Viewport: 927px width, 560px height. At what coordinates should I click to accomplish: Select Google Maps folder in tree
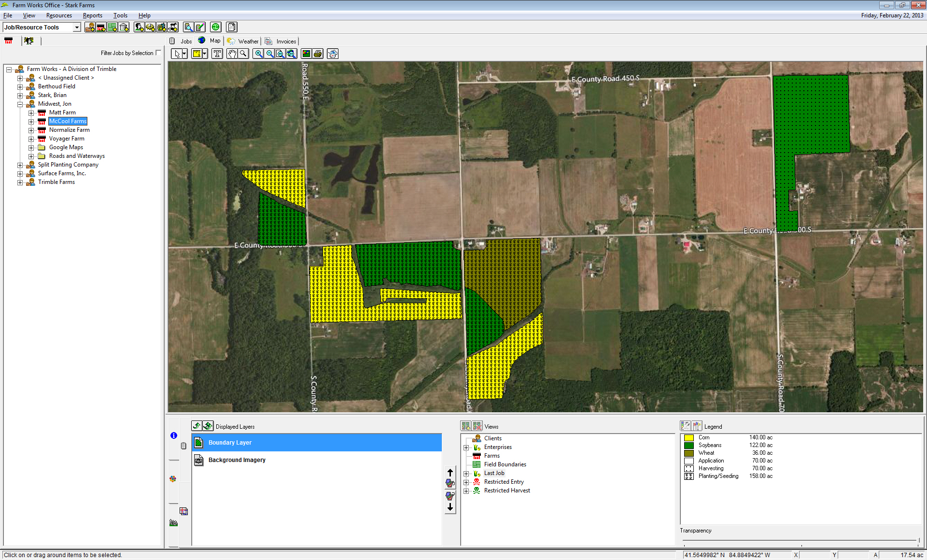[66, 147]
